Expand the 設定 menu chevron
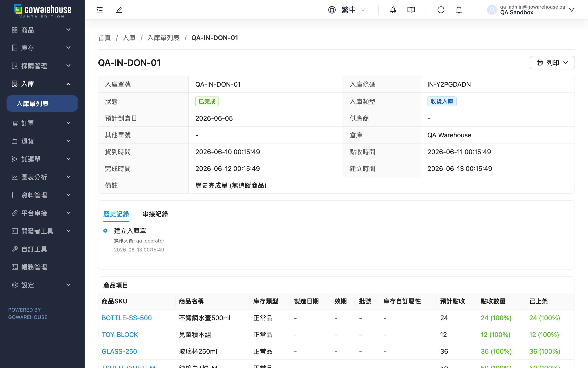 [69, 285]
